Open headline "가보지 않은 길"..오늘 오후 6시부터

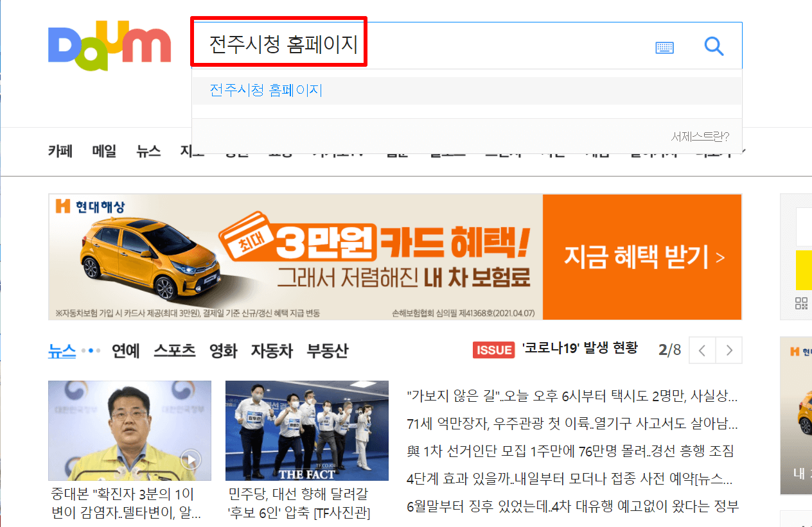point(572,396)
